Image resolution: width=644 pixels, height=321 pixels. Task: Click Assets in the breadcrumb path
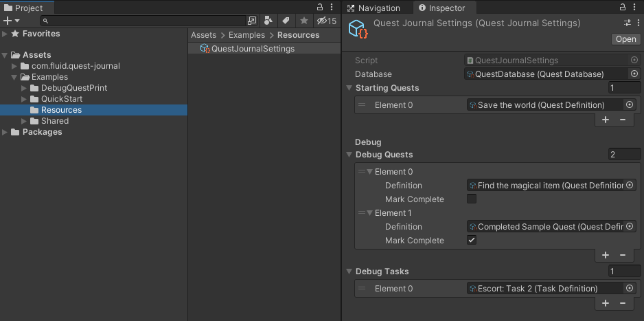[203, 35]
